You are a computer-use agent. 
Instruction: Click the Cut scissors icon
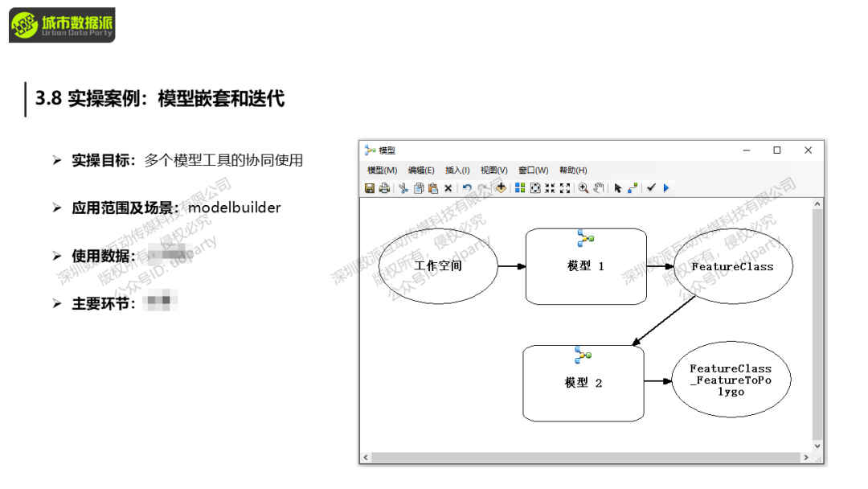pos(404,188)
